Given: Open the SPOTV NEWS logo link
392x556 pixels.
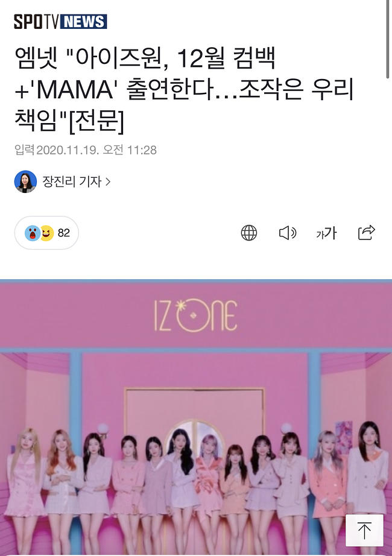Looking at the screenshot, I should [60, 22].
